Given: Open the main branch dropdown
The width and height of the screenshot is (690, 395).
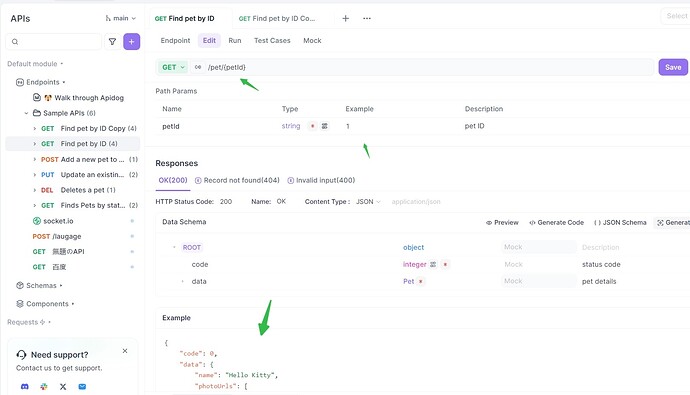Looking at the screenshot, I should 121,18.
